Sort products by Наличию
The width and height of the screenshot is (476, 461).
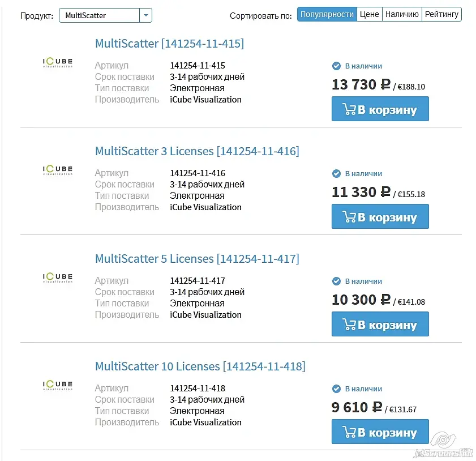tap(402, 14)
